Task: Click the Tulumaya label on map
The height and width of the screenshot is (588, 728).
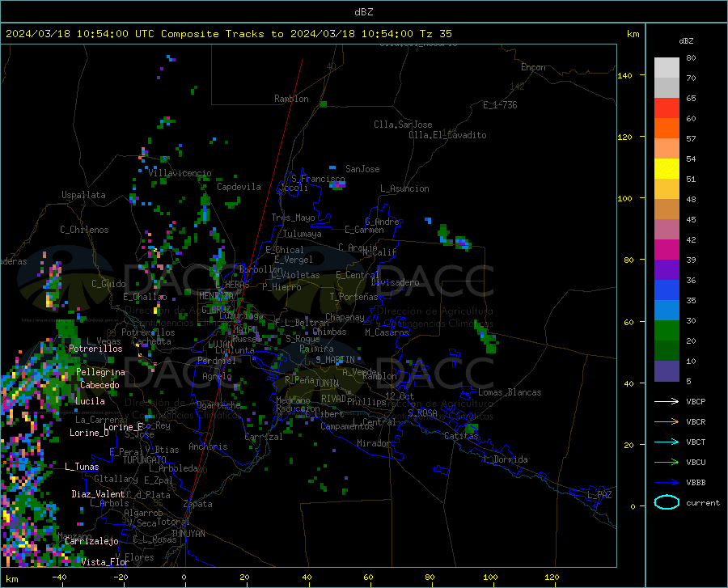Action: tap(302, 234)
